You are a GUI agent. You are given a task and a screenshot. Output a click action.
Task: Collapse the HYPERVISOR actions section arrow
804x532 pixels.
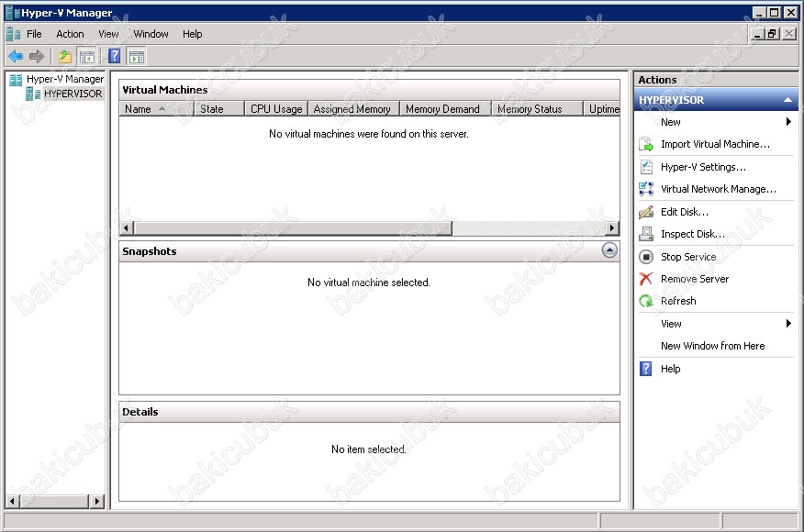pos(787,100)
